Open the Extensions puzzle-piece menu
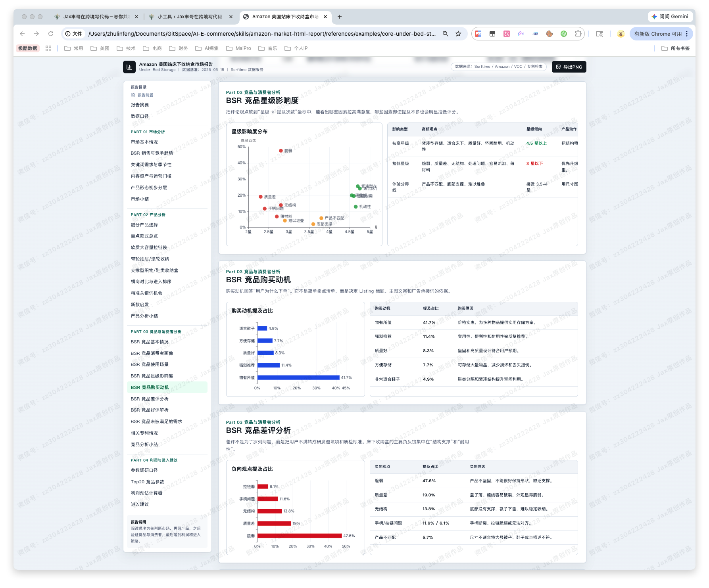This screenshot has height=588, width=709. pos(578,34)
